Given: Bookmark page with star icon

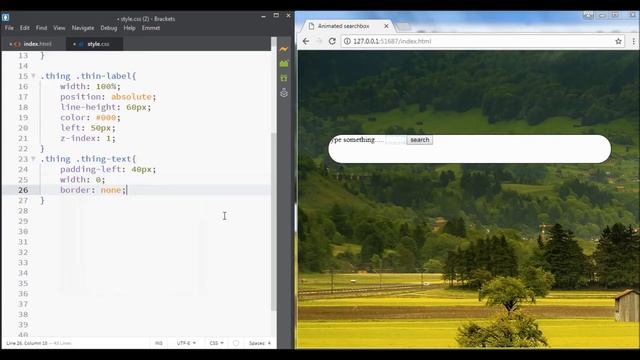Looking at the screenshot, I should coord(618,41).
